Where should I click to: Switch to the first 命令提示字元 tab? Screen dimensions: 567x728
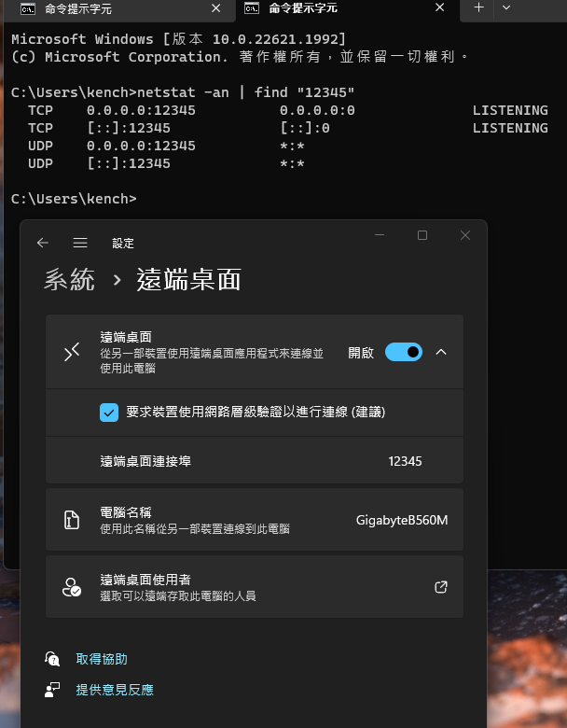[x=118, y=9]
